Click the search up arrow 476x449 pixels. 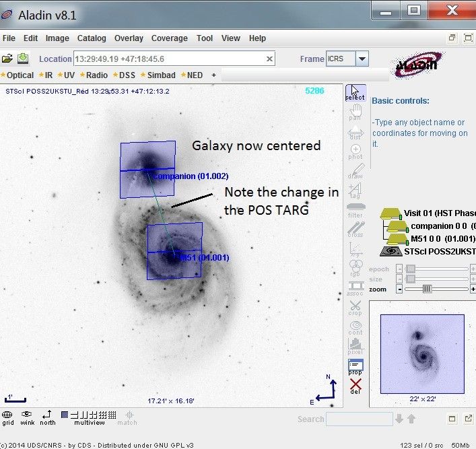411,419
